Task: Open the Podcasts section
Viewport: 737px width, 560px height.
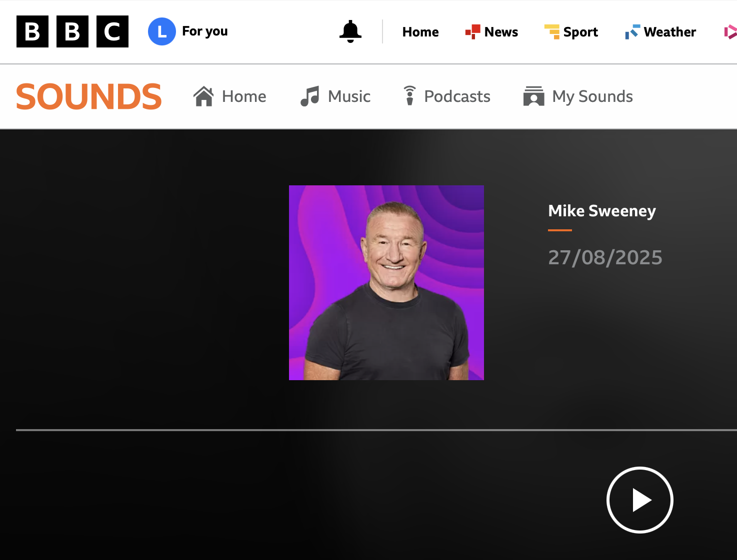Action: 447,96
